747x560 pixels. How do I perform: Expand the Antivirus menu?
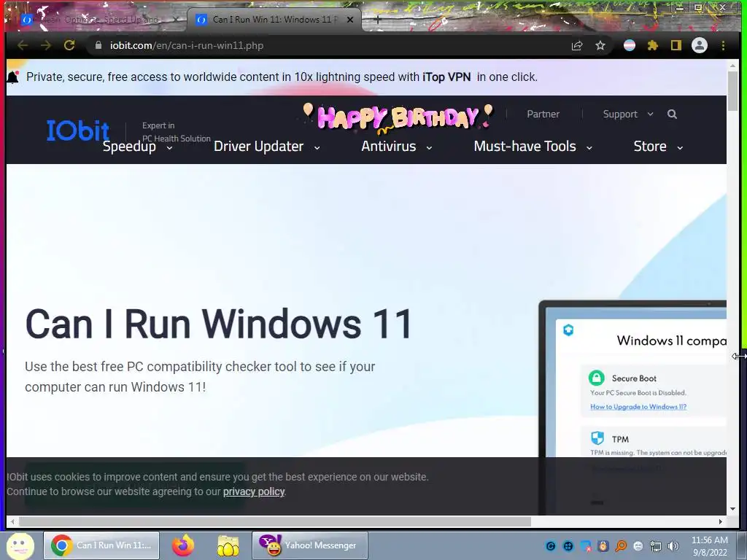pyautogui.click(x=396, y=146)
